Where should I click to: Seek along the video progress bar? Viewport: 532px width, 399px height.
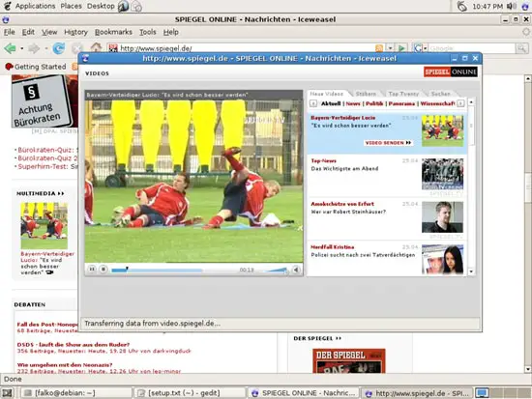157,271
